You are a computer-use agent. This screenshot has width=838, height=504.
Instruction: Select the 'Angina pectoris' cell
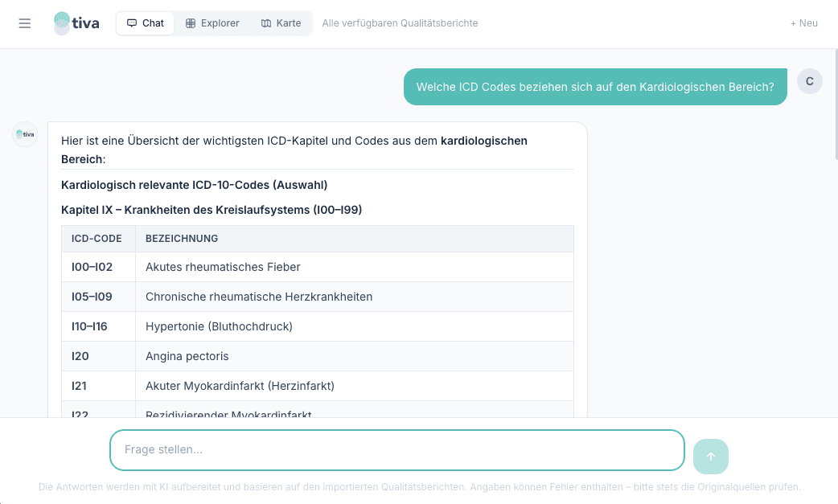(x=355, y=356)
